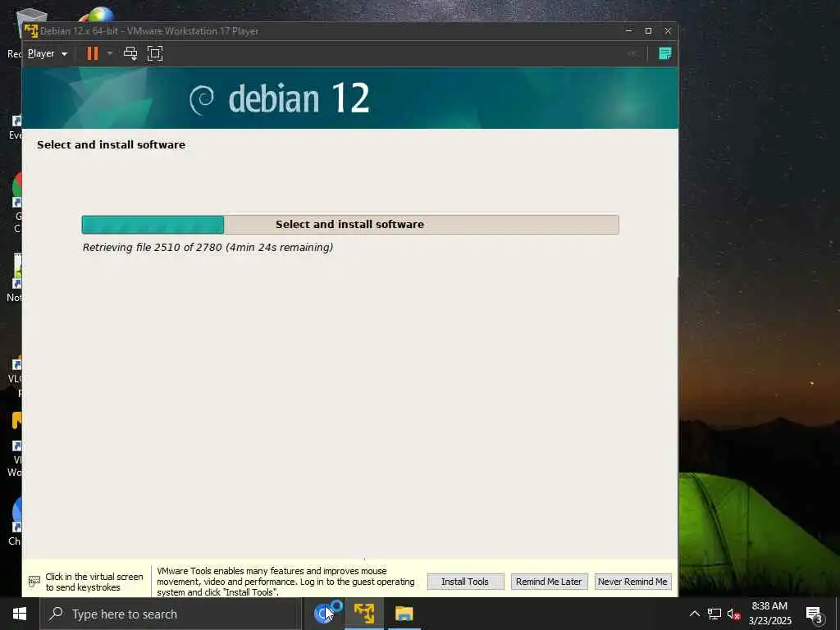Click the VMware title bar app icon
Screen dimensions: 840x630
pos(31,31)
